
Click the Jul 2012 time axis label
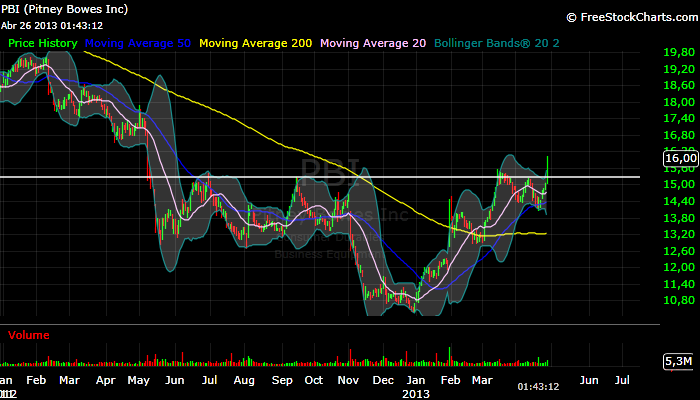tap(209, 380)
